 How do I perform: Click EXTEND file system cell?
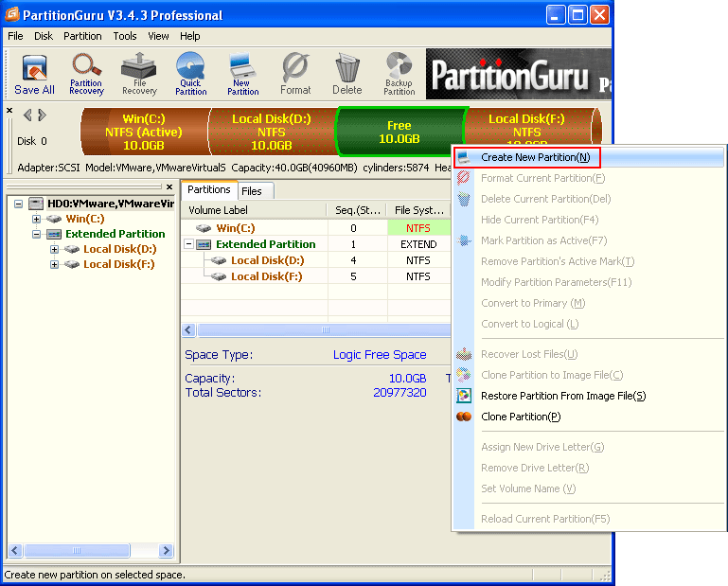point(418,244)
